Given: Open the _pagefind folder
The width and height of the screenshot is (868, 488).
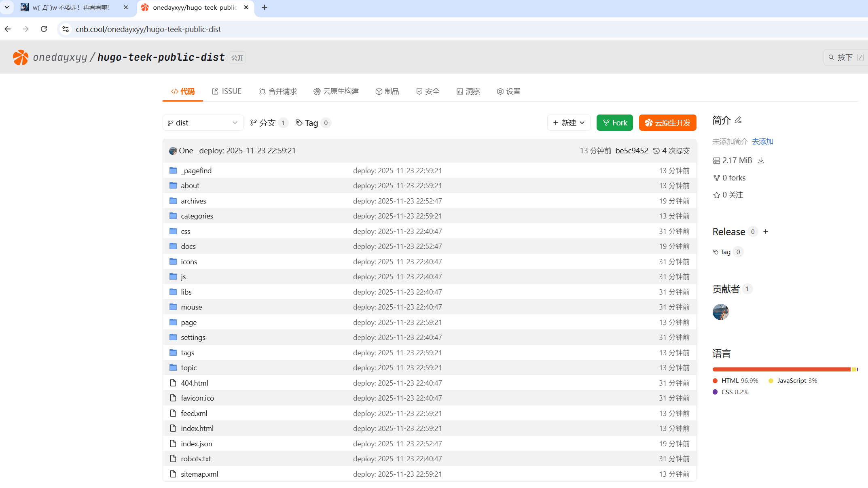Looking at the screenshot, I should 196,171.
